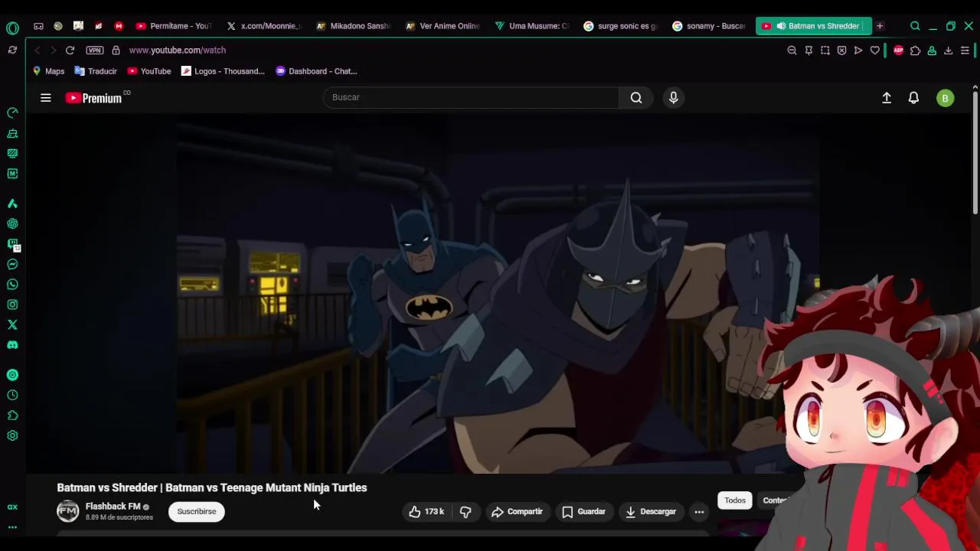Click the ABP adblock extension icon

pyautogui.click(x=898, y=51)
